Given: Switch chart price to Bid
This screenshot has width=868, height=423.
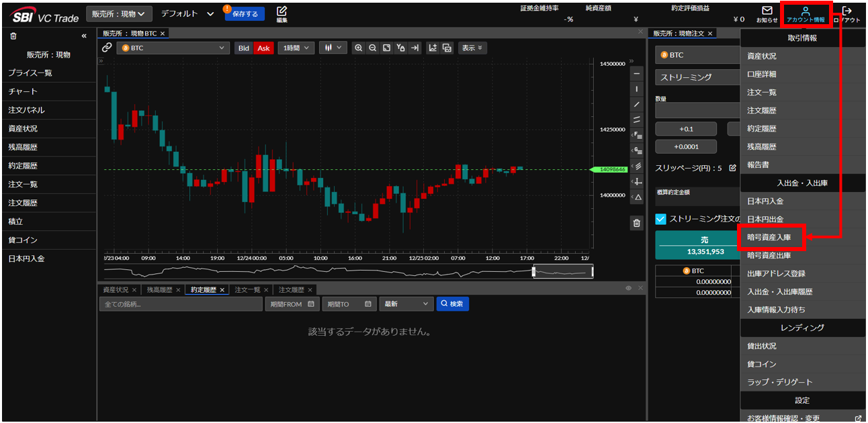Looking at the screenshot, I should [x=244, y=48].
